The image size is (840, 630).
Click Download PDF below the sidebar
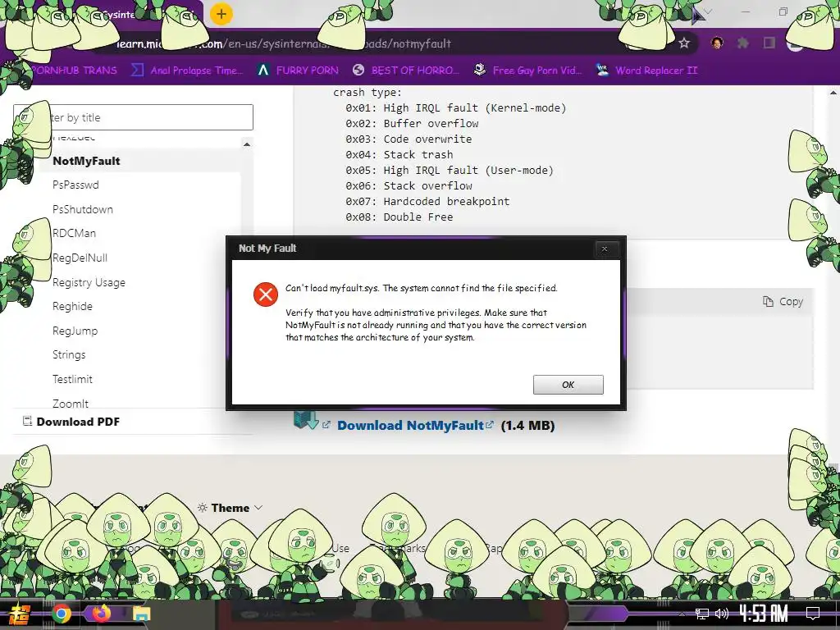tap(71, 422)
